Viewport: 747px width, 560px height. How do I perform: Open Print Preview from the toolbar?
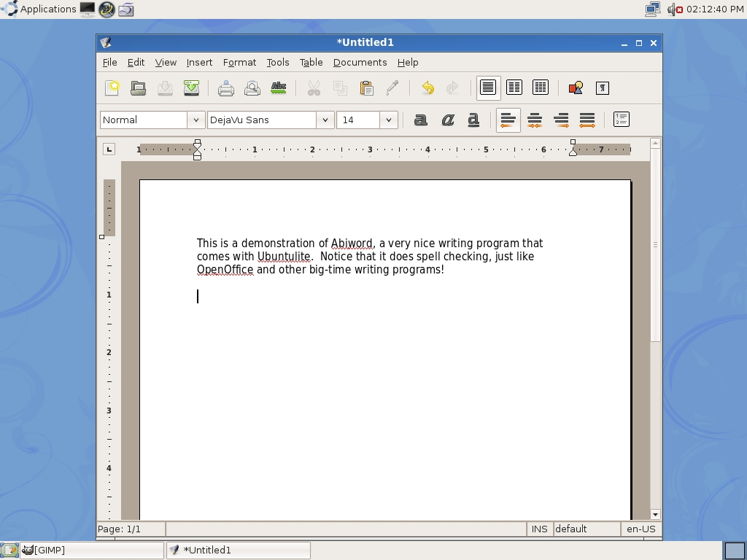pyautogui.click(x=252, y=88)
